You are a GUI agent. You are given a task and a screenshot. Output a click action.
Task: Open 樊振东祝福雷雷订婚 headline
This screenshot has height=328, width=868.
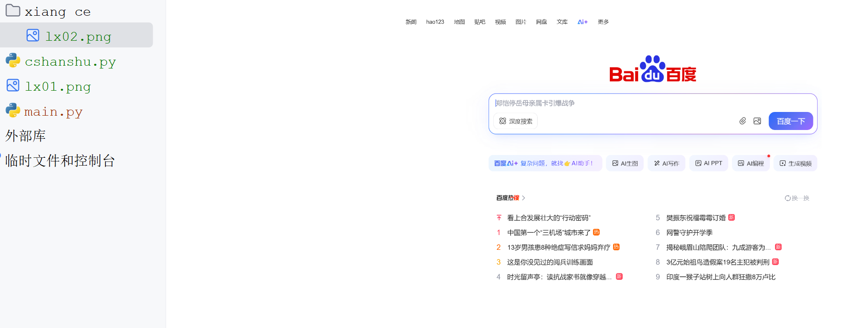coord(696,218)
